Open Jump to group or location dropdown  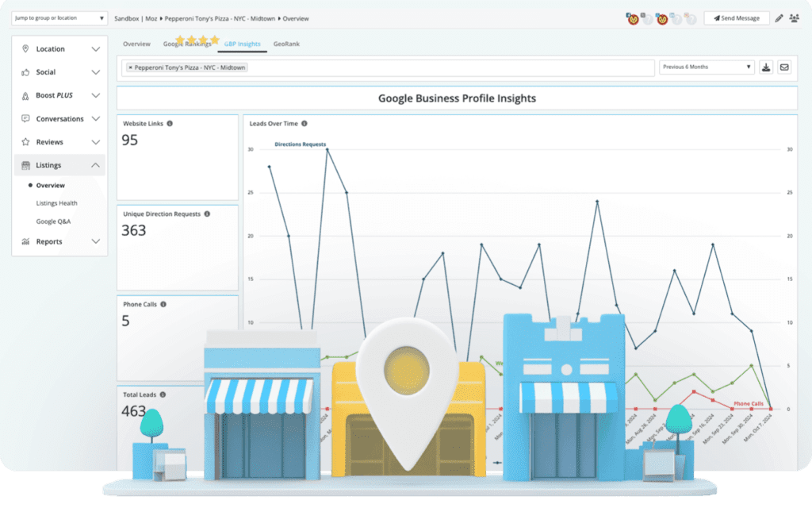(x=59, y=18)
